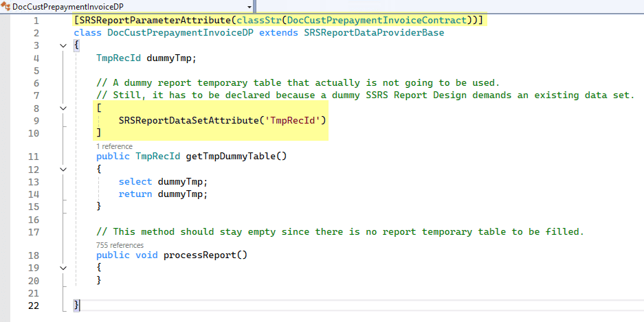Click the 'public' keyword on line 11
This screenshot has width=644, height=322.
113,157
